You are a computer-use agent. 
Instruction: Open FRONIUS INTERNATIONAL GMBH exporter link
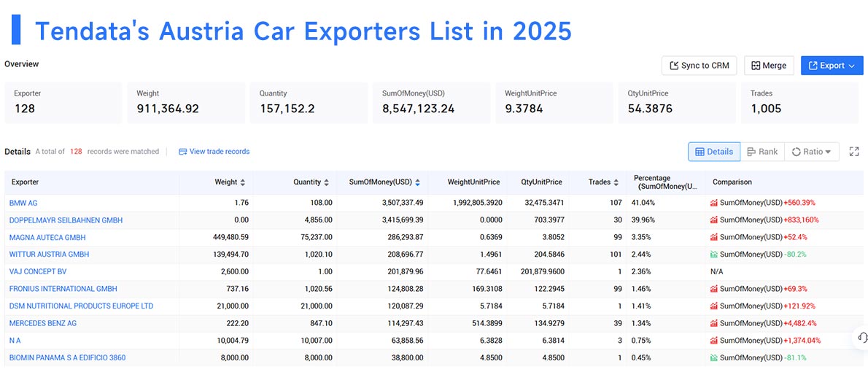tap(63, 289)
